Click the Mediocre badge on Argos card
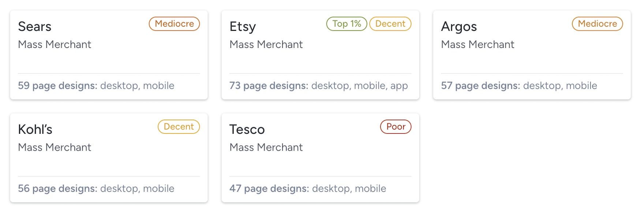The height and width of the screenshot is (212, 644). (x=597, y=24)
